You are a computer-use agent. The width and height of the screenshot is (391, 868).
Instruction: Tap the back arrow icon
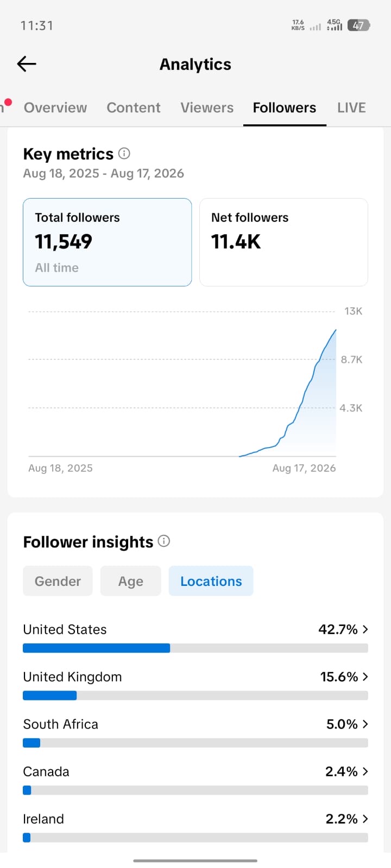27,64
